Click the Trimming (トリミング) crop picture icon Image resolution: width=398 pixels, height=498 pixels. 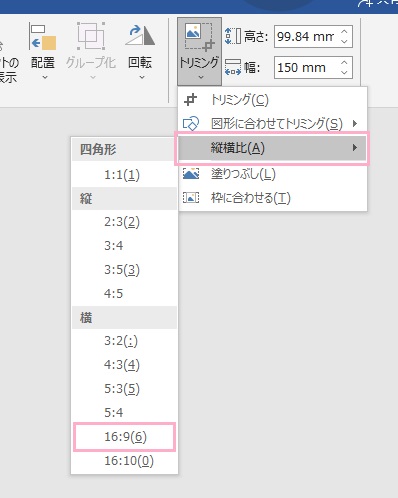pyautogui.click(x=200, y=37)
